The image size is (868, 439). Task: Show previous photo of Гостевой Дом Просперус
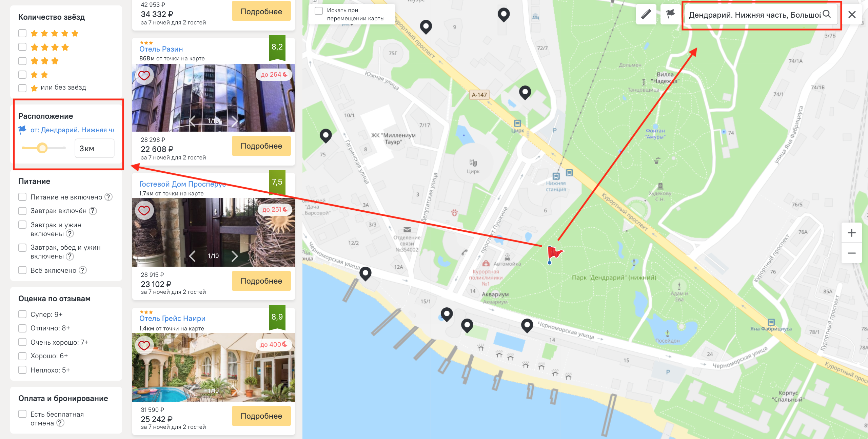click(x=192, y=256)
